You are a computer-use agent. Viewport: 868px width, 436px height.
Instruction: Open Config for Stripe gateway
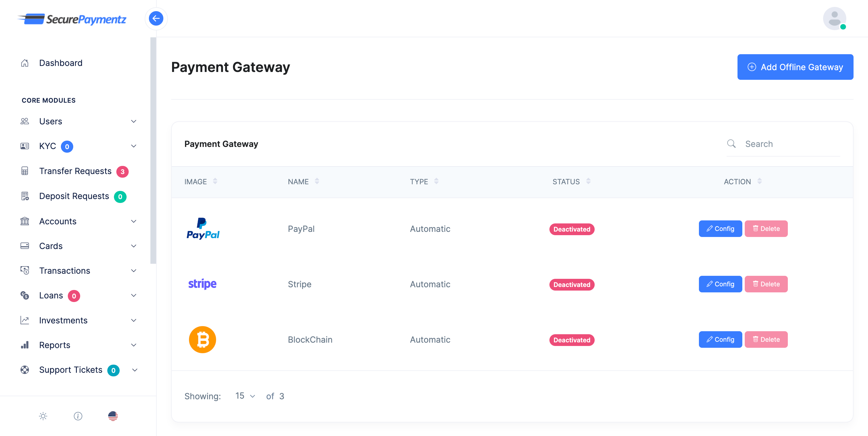[x=720, y=284]
